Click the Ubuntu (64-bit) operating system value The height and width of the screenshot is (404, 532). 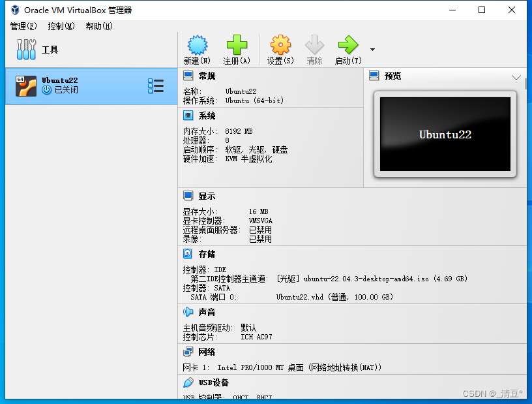[x=254, y=101]
